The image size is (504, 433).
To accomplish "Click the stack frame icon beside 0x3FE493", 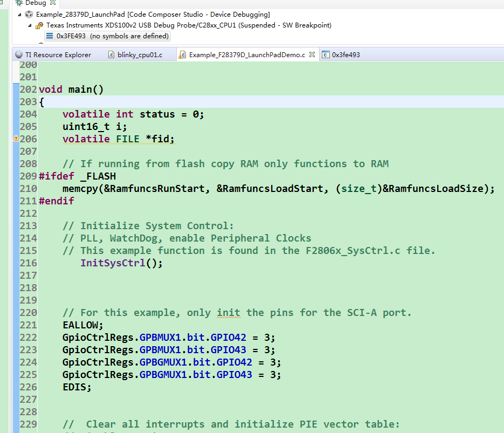I will tap(50, 36).
